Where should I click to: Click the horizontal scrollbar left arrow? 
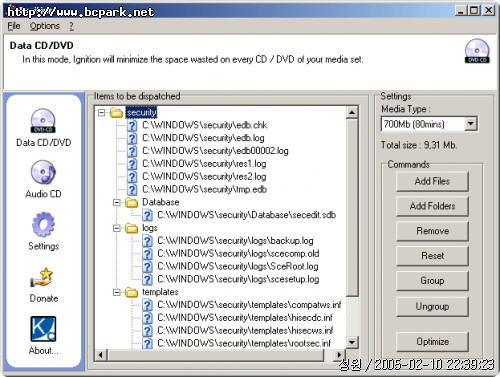101,355
